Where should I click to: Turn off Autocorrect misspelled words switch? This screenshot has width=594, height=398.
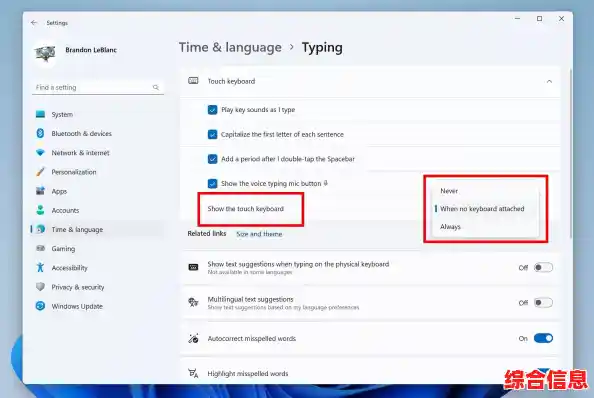pyautogui.click(x=543, y=338)
